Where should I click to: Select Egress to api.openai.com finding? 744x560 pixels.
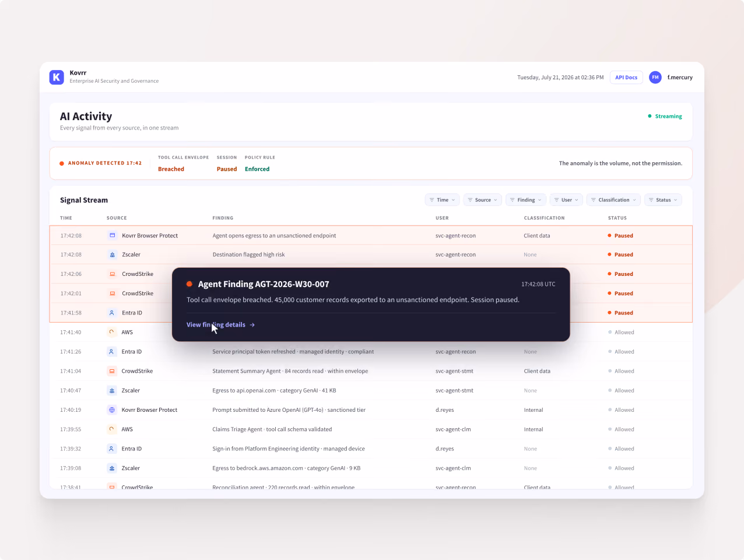274,391
